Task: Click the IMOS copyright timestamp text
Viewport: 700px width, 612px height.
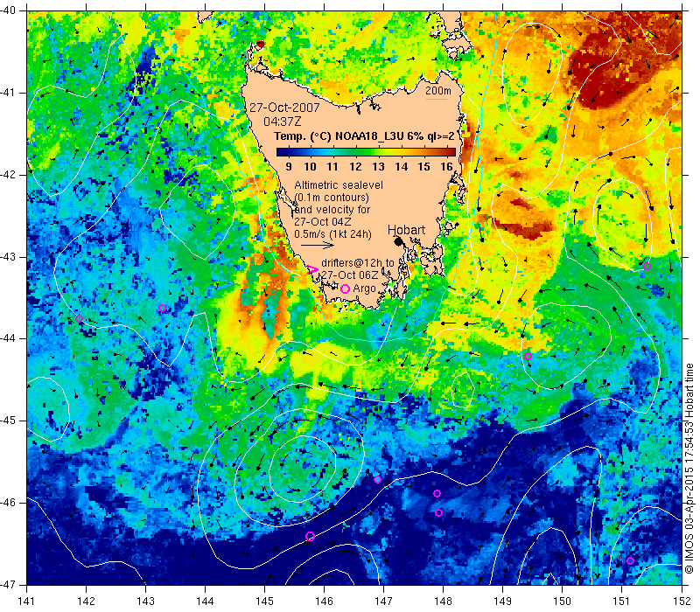Action: (x=689, y=469)
